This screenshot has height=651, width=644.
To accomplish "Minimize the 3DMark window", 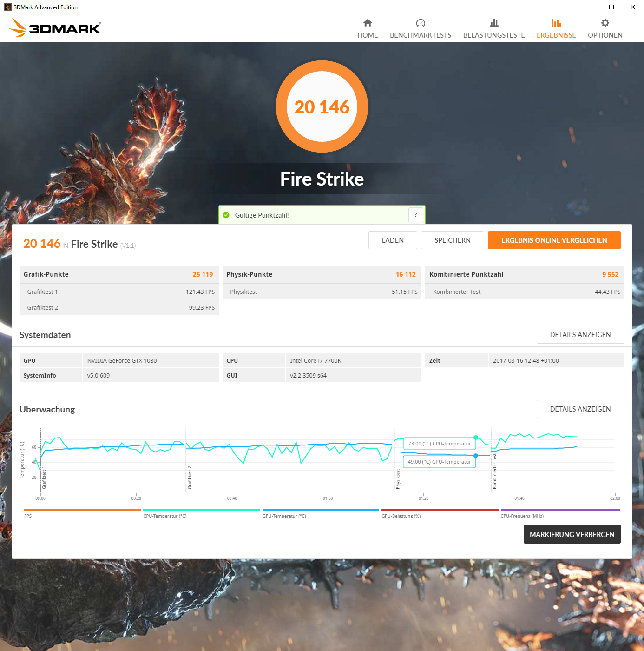I will 590,7.
